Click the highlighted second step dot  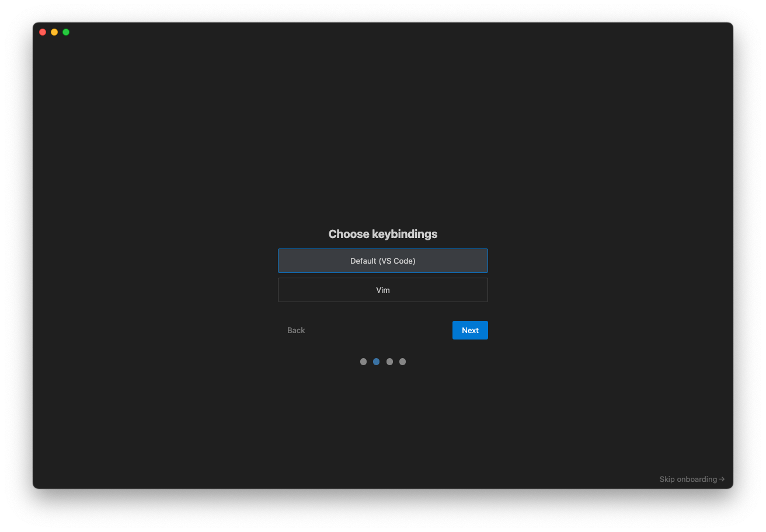(376, 362)
